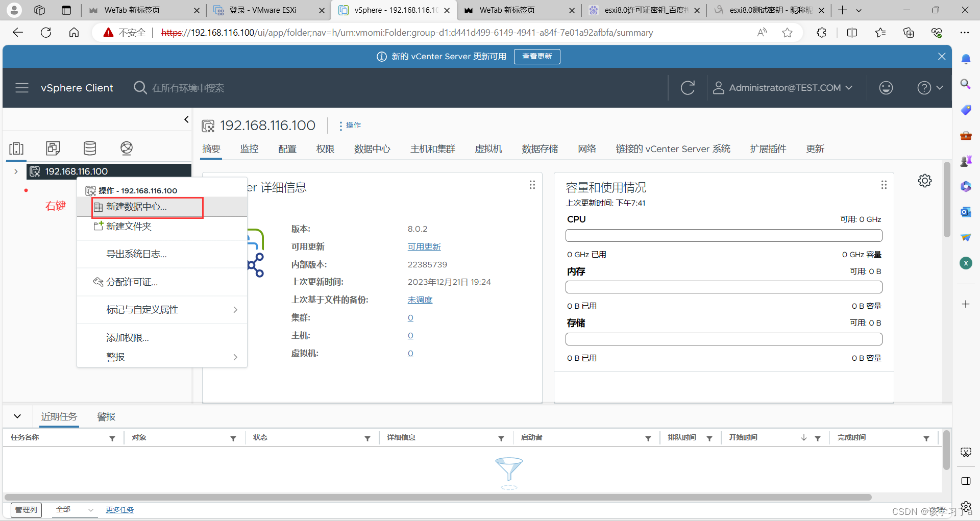Viewport: 980px width, 521px height.
Task: Dismiss the vCenter update banner
Action: pyautogui.click(x=942, y=57)
